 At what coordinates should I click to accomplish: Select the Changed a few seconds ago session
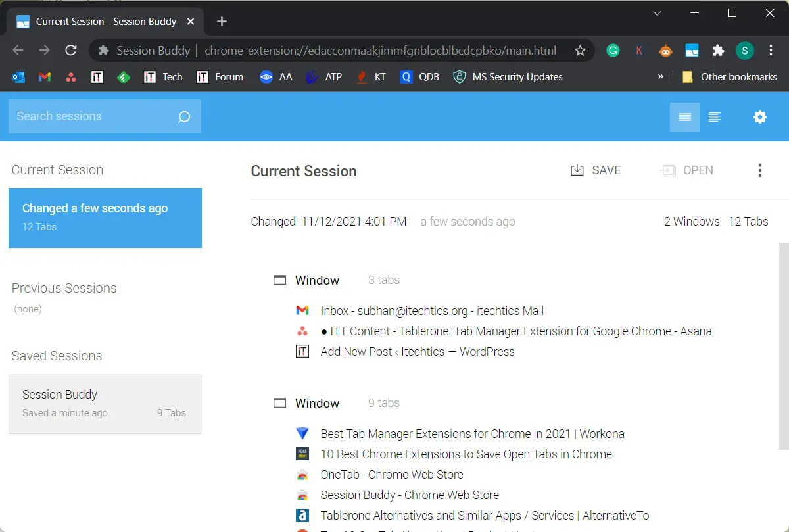(105, 218)
